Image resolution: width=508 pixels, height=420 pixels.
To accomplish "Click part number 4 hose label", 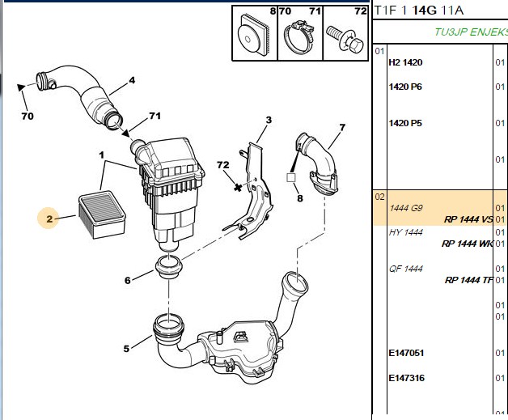I will coord(132,80).
